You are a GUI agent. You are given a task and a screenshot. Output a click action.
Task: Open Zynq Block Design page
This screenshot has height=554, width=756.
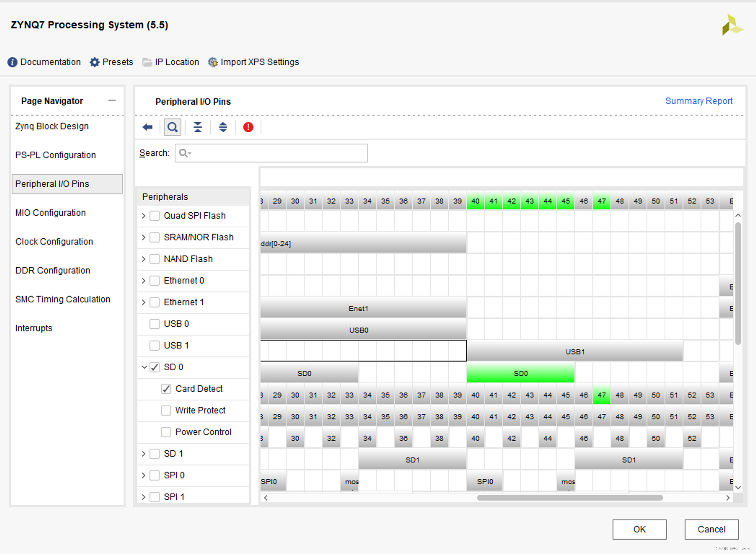[x=52, y=126]
